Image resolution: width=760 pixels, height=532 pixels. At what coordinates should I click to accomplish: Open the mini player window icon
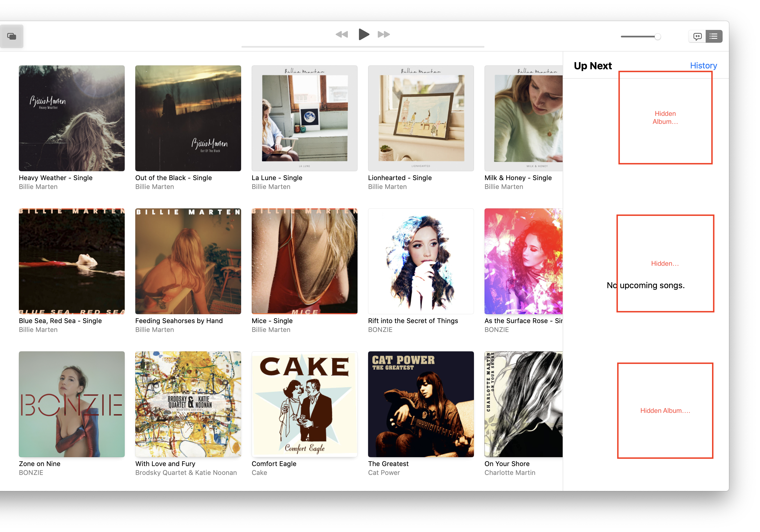[12, 36]
